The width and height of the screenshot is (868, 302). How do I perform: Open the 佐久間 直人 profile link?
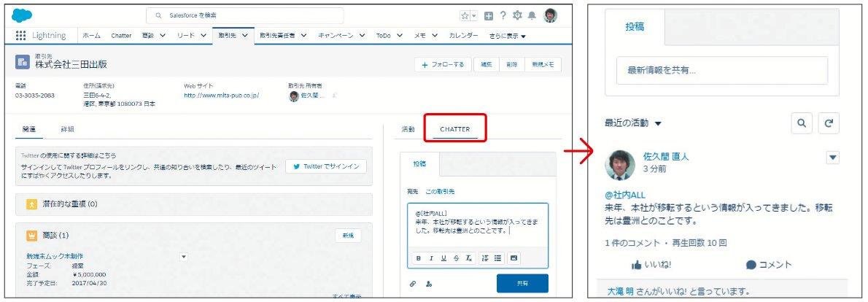[666, 157]
